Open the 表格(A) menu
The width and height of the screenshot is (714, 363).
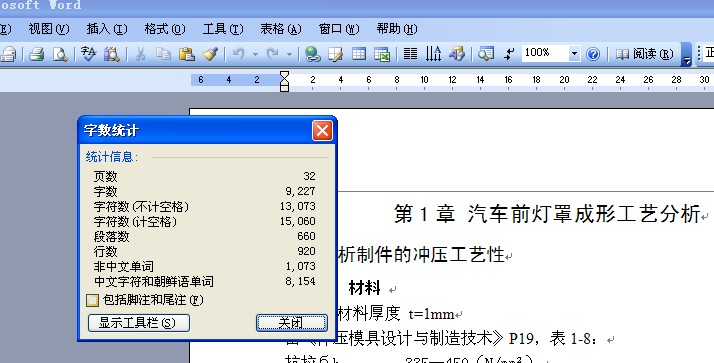[281, 29]
